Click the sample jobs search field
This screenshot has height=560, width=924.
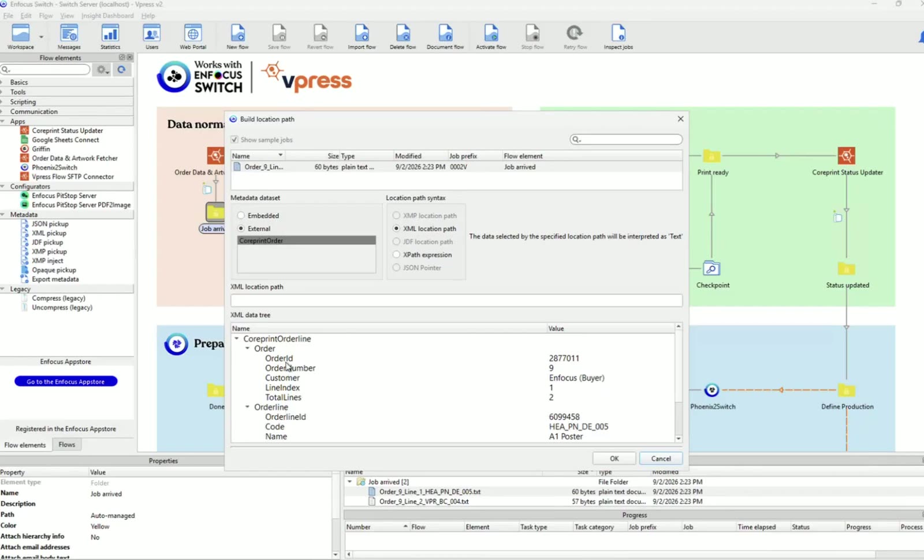tap(626, 140)
